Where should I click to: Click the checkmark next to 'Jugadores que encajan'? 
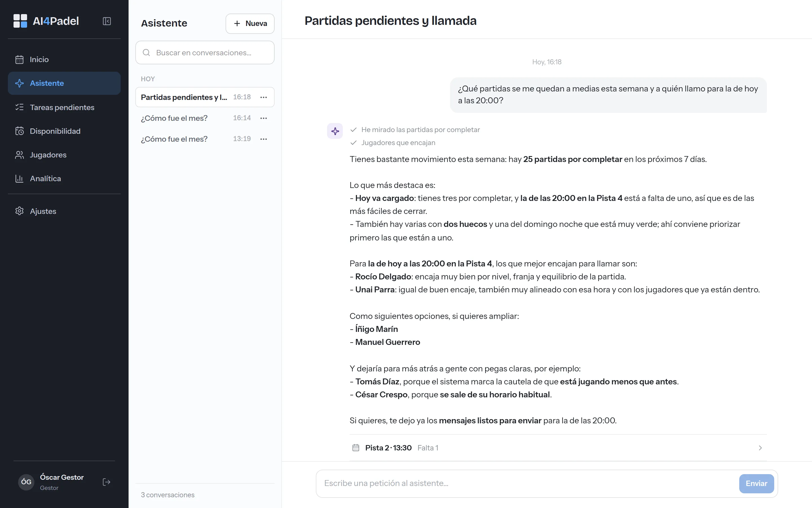(x=353, y=143)
